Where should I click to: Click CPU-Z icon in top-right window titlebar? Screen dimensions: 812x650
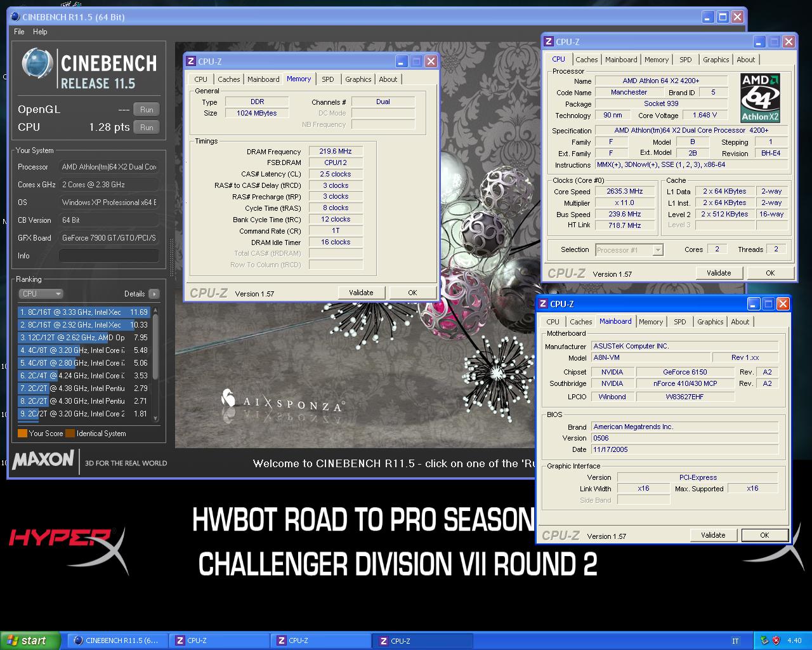point(549,42)
